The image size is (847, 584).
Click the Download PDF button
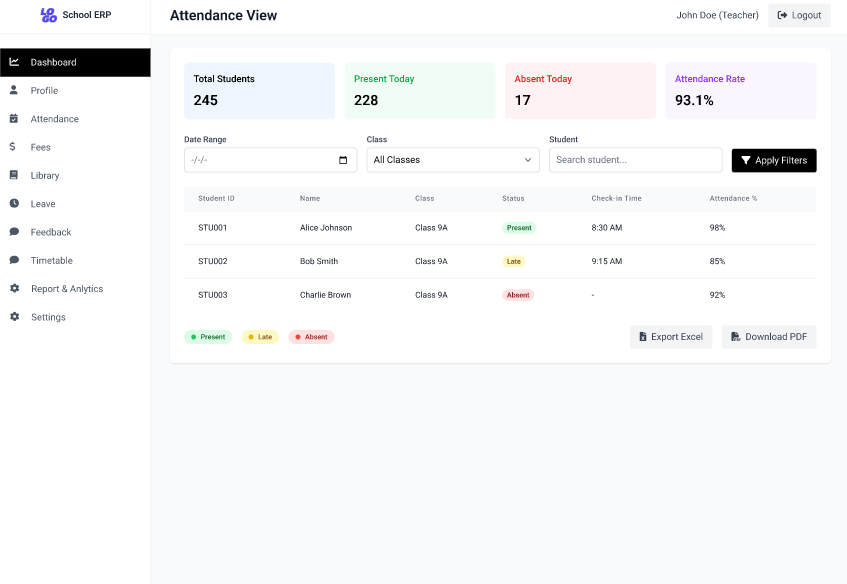(x=769, y=337)
